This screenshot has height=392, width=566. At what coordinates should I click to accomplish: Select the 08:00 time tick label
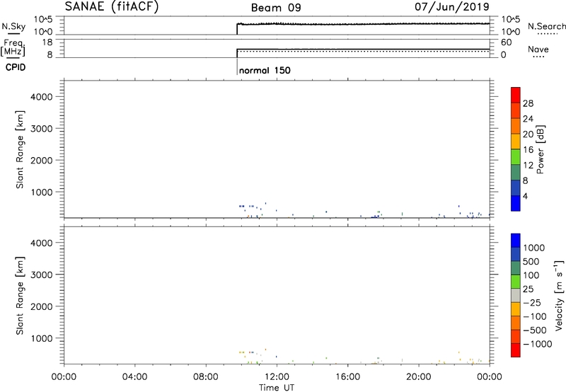[205, 377]
